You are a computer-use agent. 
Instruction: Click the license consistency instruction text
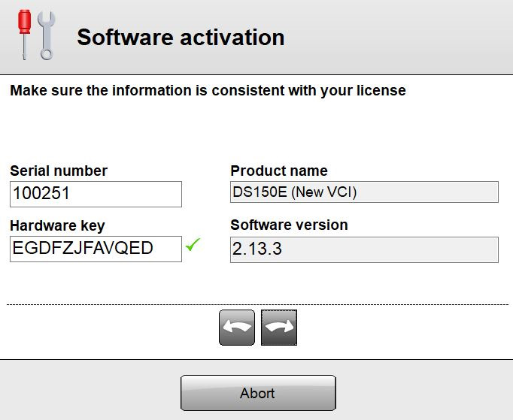point(208,91)
